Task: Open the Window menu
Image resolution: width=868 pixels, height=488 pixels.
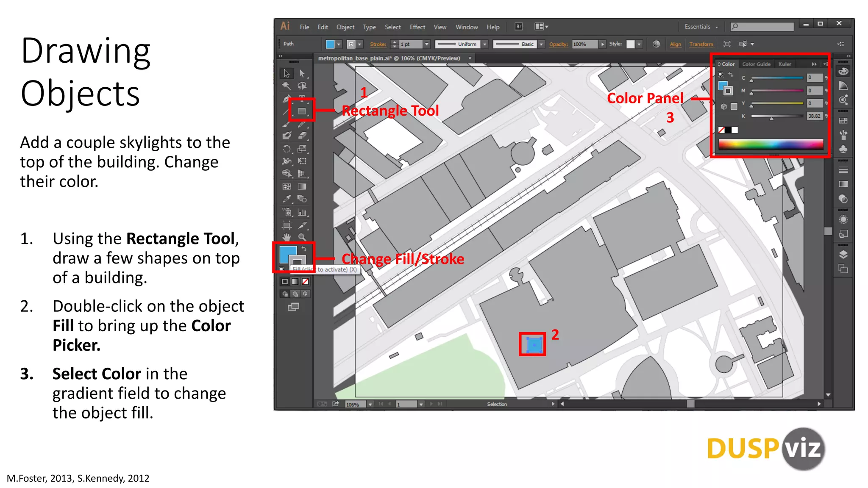Action: pos(467,27)
